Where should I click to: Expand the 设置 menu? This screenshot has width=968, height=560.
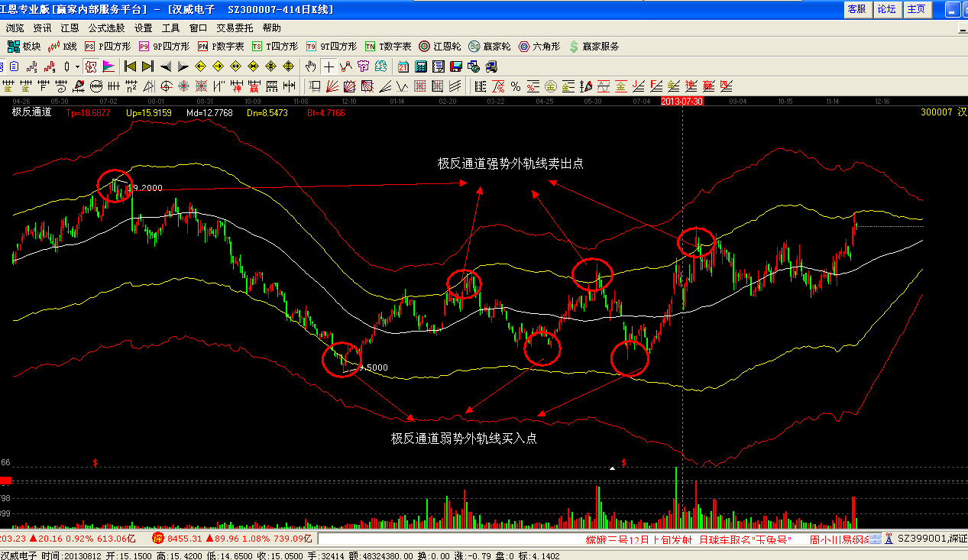click(x=144, y=28)
